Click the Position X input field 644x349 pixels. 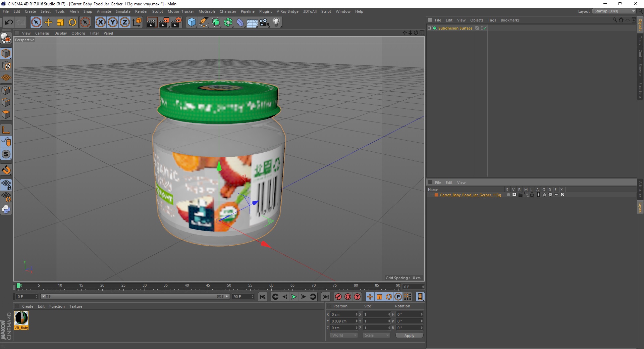(x=344, y=314)
